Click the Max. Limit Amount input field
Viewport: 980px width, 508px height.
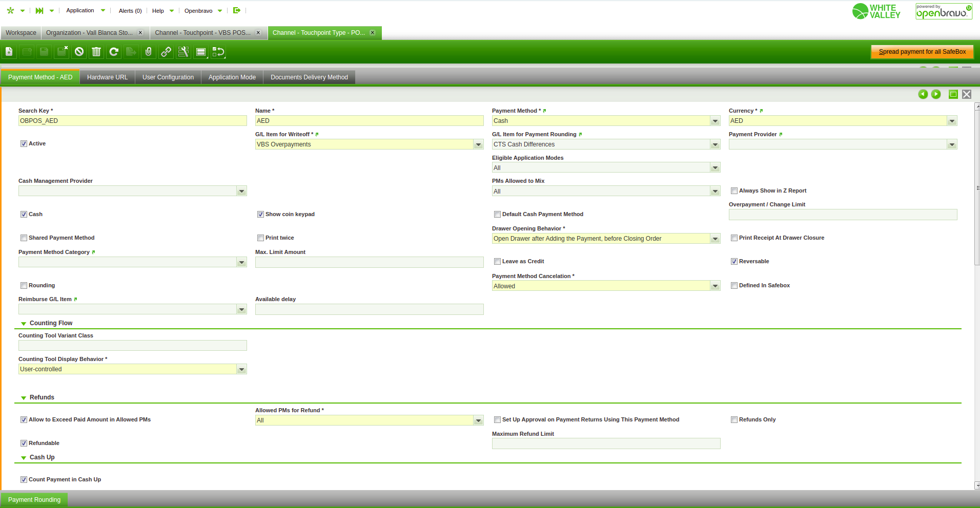pyautogui.click(x=369, y=262)
